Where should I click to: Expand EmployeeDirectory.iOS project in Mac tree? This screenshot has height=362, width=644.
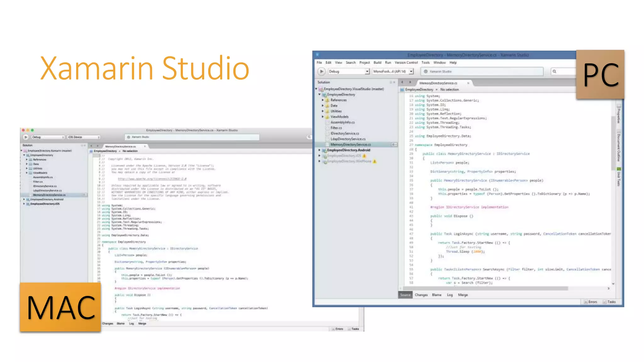[24, 204]
